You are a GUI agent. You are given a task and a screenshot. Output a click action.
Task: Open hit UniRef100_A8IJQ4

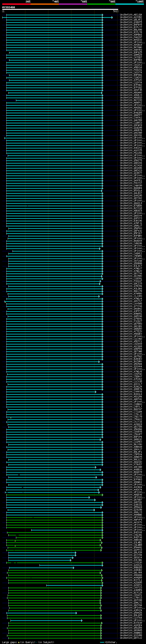point(131,15)
